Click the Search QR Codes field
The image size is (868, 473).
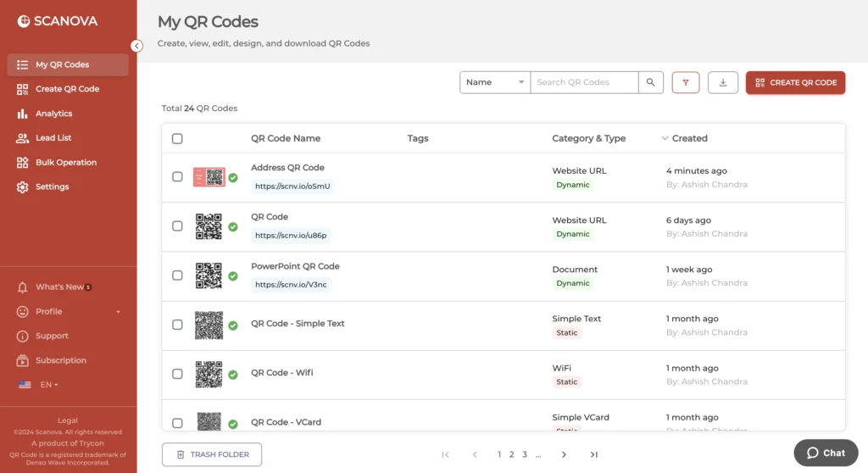pyautogui.click(x=585, y=82)
